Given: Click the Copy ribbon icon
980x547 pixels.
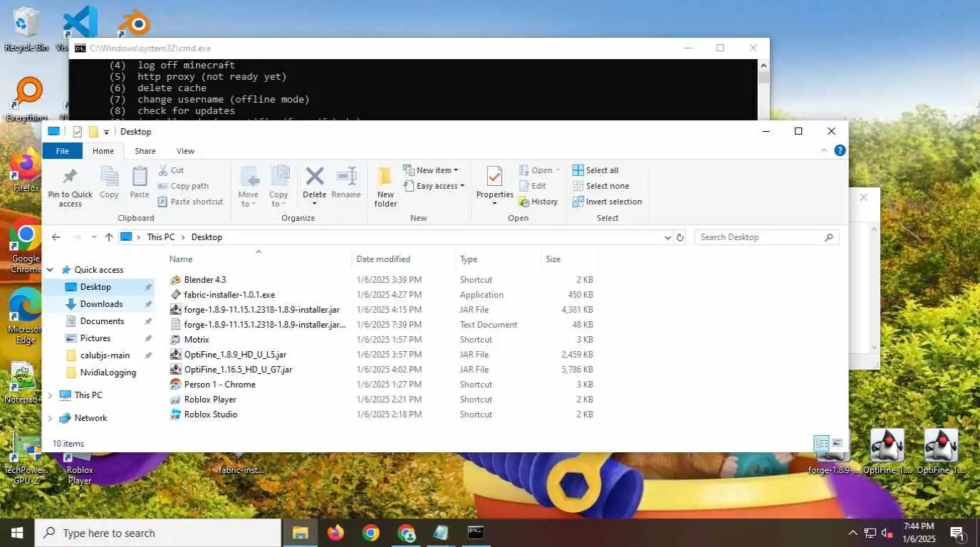Looking at the screenshot, I should 109,176.
